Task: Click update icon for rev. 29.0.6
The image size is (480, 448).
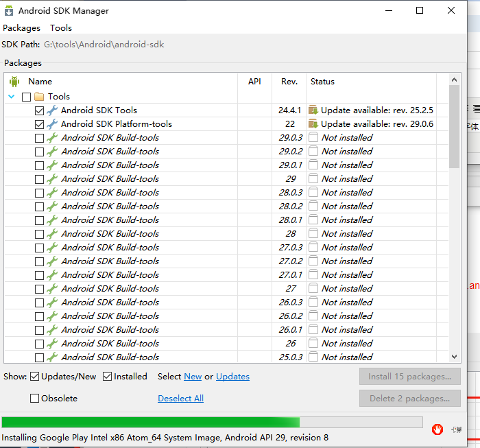Action: coord(313,123)
